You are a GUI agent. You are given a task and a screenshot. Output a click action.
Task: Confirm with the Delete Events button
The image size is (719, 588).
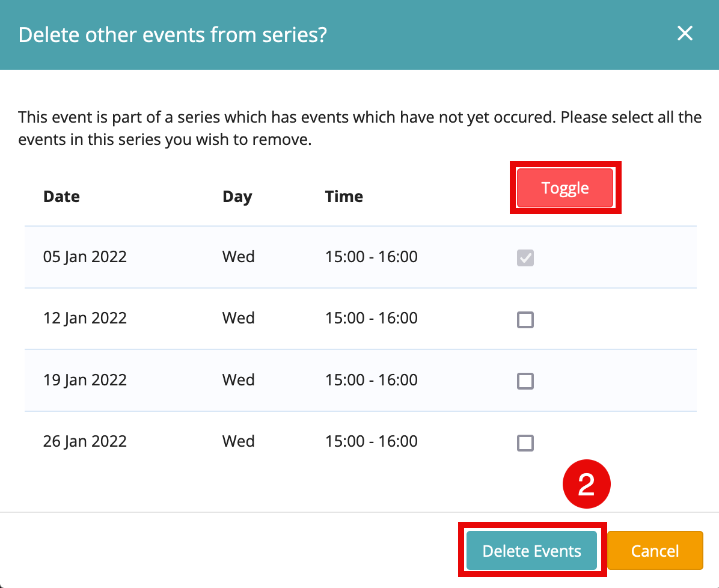coord(531,550)
